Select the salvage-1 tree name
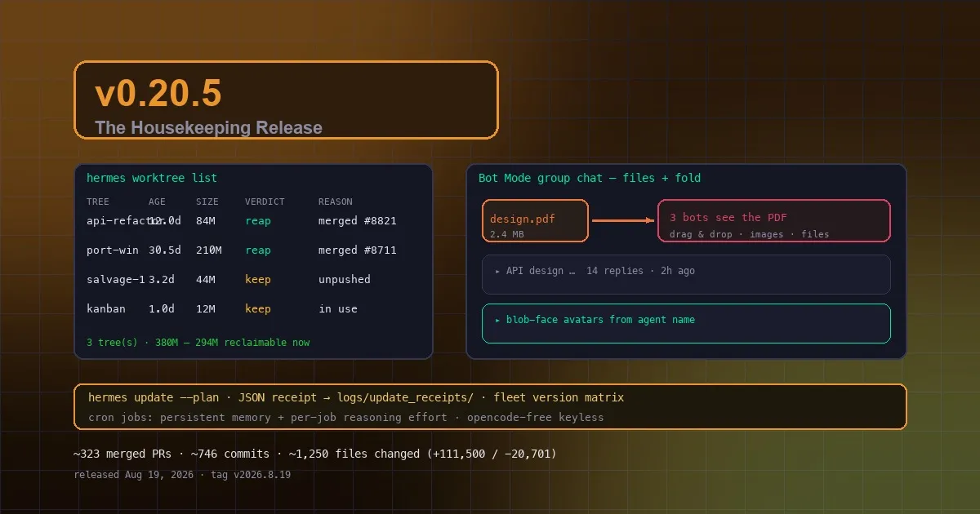This screenshot has width=980, height=514. [x=116, y=280]
